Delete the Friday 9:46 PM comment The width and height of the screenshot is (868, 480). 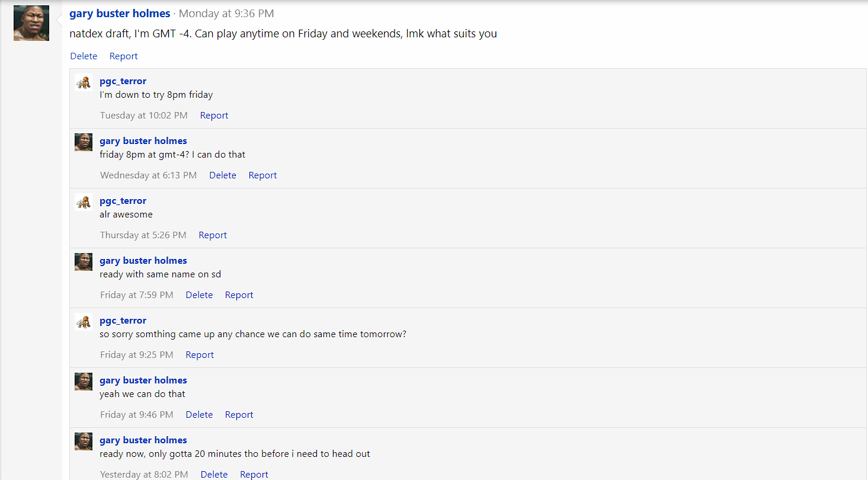coord(199,414)
